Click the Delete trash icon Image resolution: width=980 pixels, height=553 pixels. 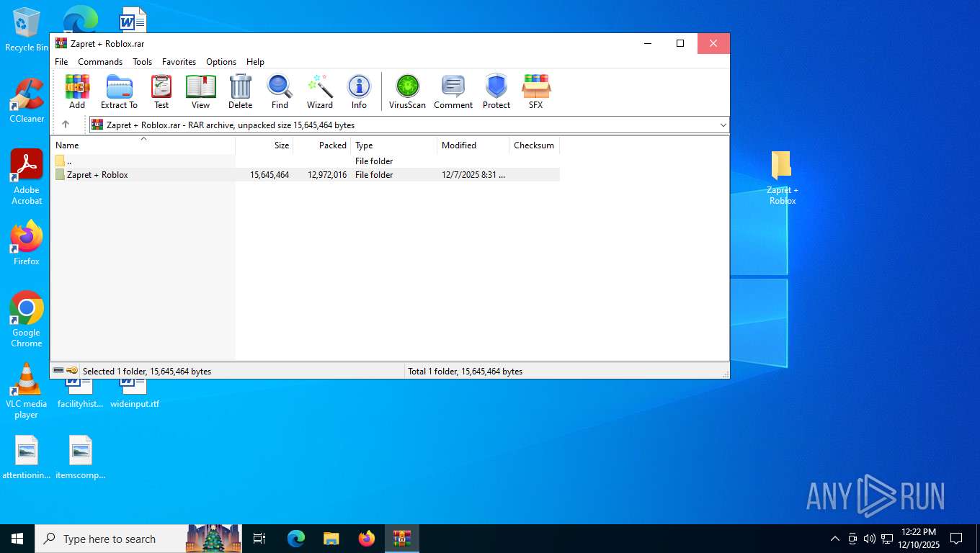[x=240, y=91]
